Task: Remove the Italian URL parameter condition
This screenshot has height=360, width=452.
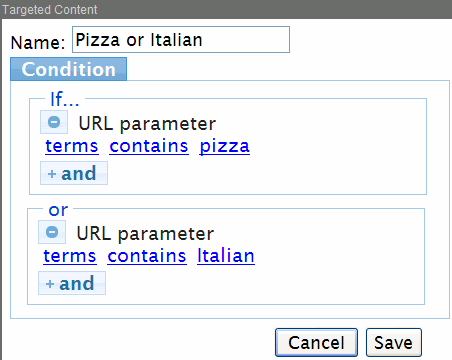Action: (52, 232)
